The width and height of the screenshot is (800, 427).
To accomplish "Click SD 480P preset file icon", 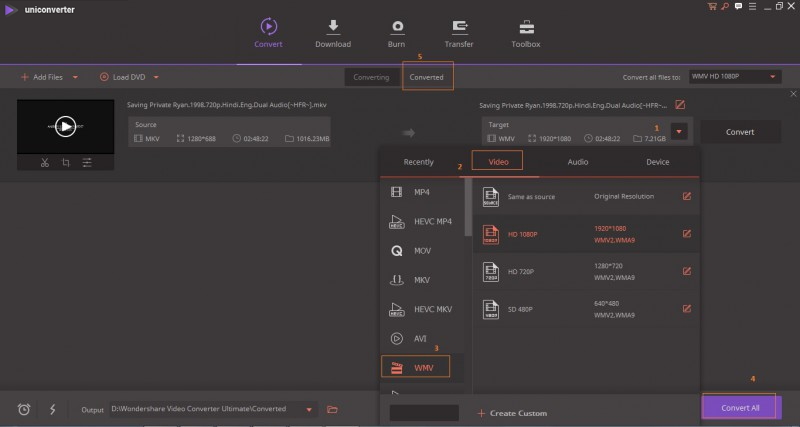I will tap(491, 309).
